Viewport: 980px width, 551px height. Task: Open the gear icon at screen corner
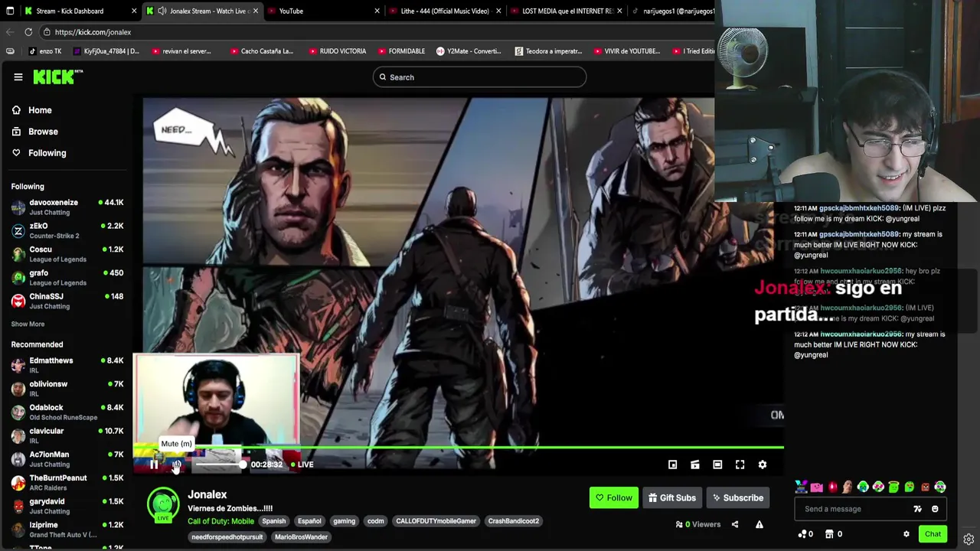click(969, 540)
